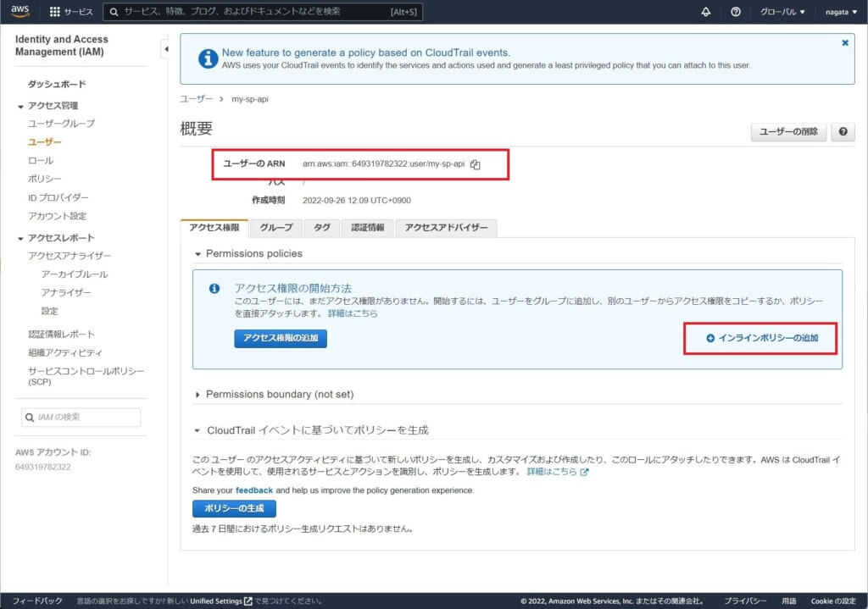The image size is (868, 609).
Task: Click the アクセス権限の追加 button
Action: coord(281,338)
